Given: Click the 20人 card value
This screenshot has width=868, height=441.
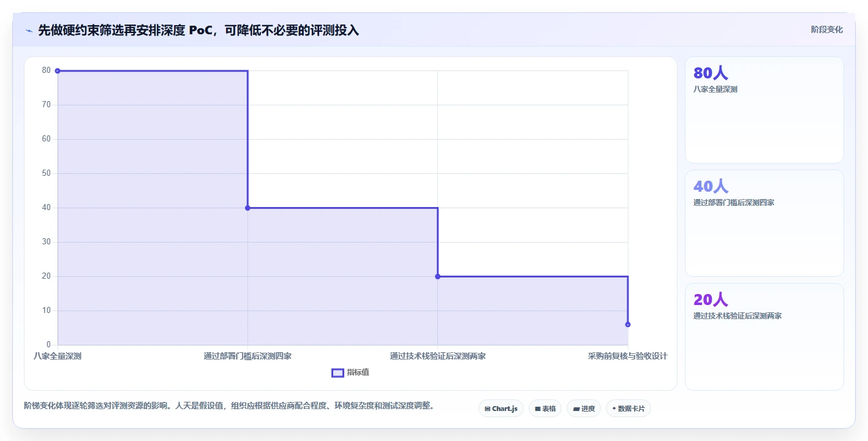Looking at the screenshot, I should click(711, 300).
